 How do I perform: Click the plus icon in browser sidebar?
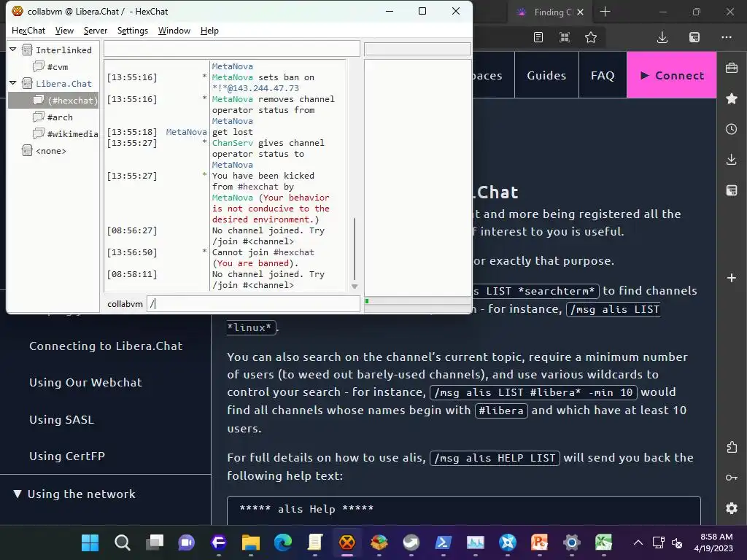732,278
